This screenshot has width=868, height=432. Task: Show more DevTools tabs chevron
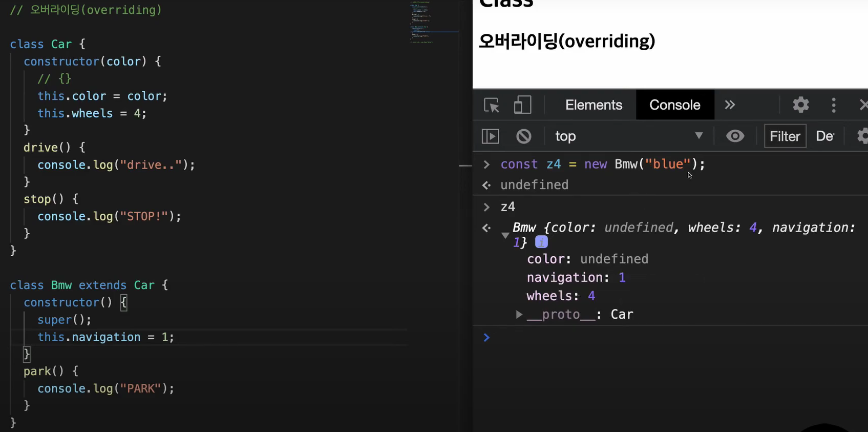point(730,105)
